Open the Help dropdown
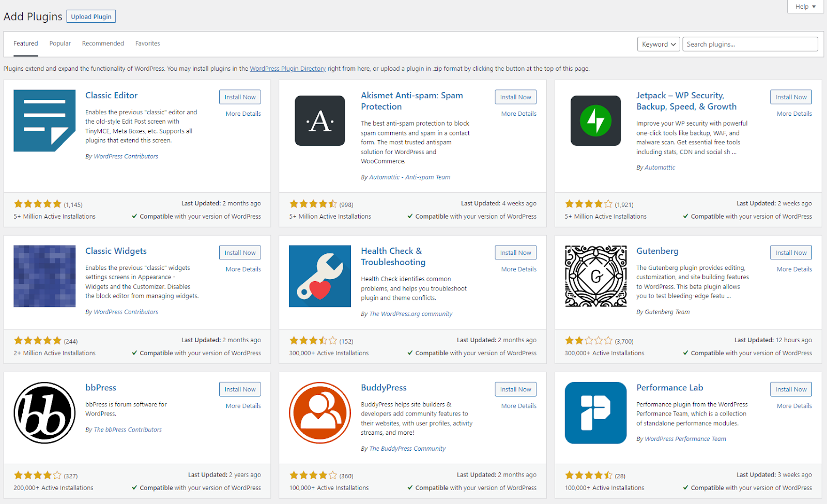Viewport: 827px width, 504px height. tap(805, 7)
